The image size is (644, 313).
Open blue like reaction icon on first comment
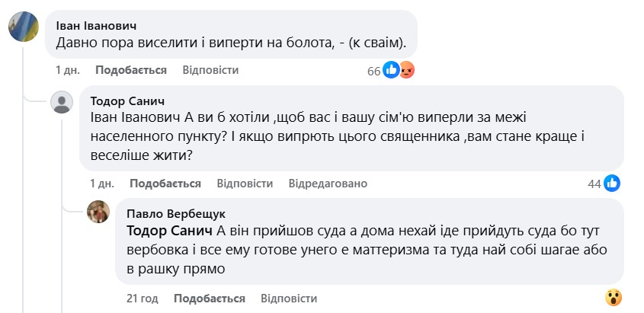point(391,71)
